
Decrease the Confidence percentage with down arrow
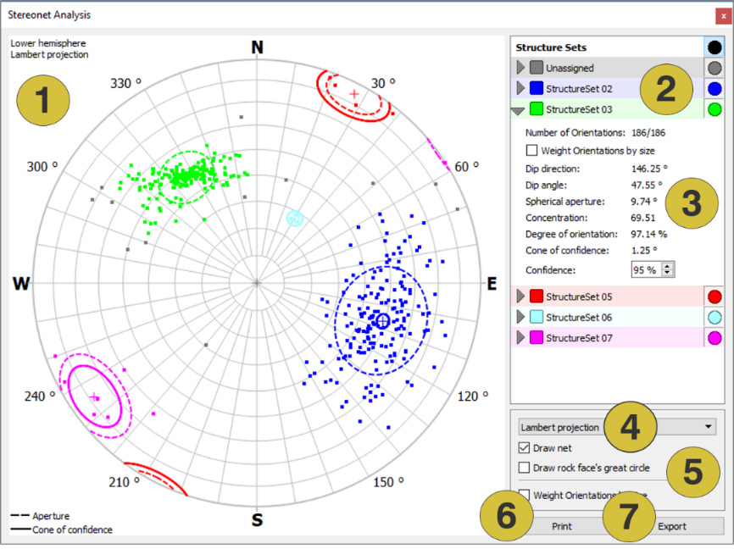tap(668, 273)
